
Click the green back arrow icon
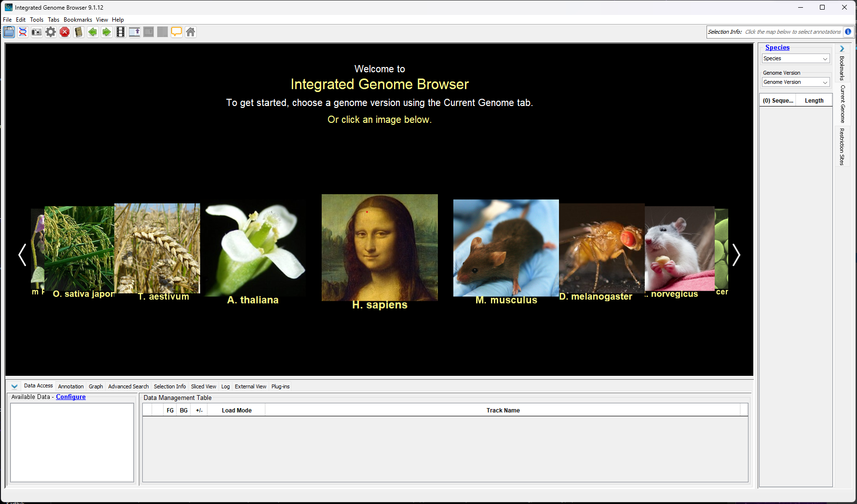[x=93, y=32]
